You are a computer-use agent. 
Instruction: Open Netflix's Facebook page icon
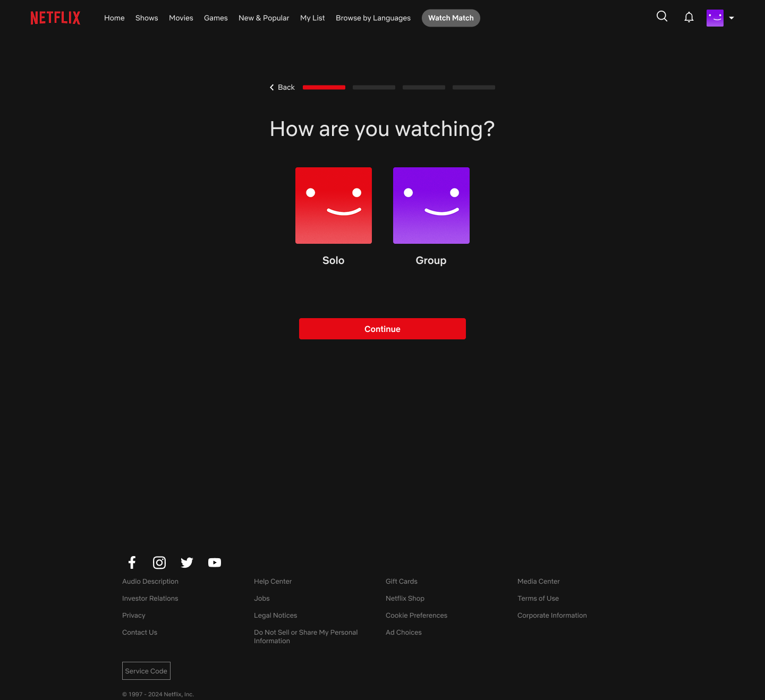pos(132,562)
